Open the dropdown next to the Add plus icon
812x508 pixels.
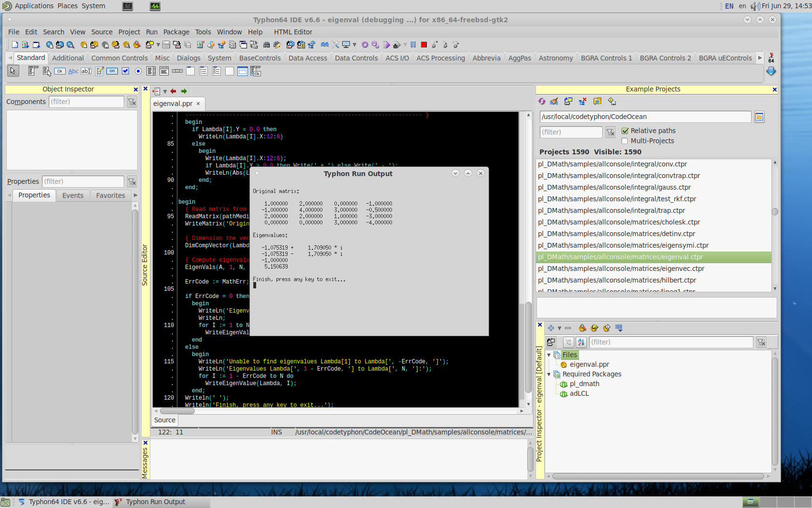pyautogui.click(x=559, y=328)
